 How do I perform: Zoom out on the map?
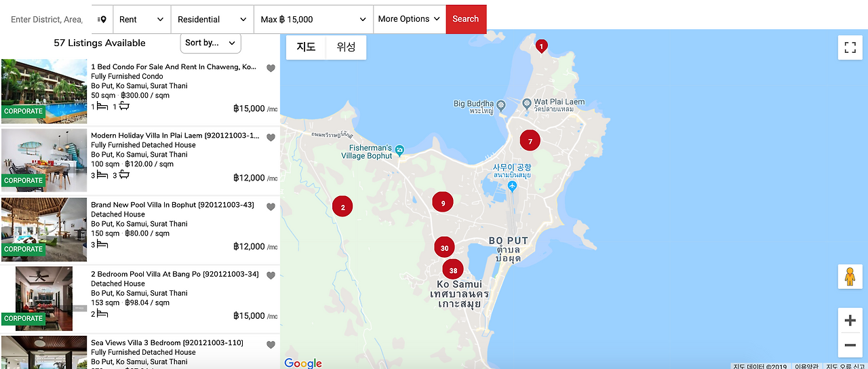pos(850,345)
